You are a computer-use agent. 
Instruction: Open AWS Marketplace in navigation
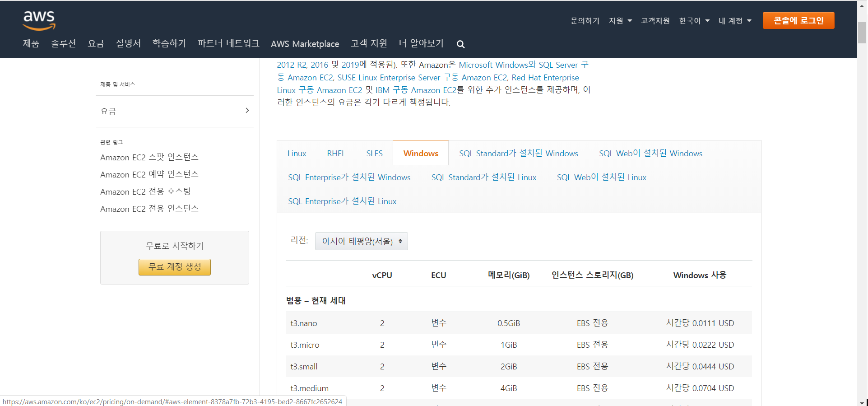pyautogui.click(x=305, y=44)
